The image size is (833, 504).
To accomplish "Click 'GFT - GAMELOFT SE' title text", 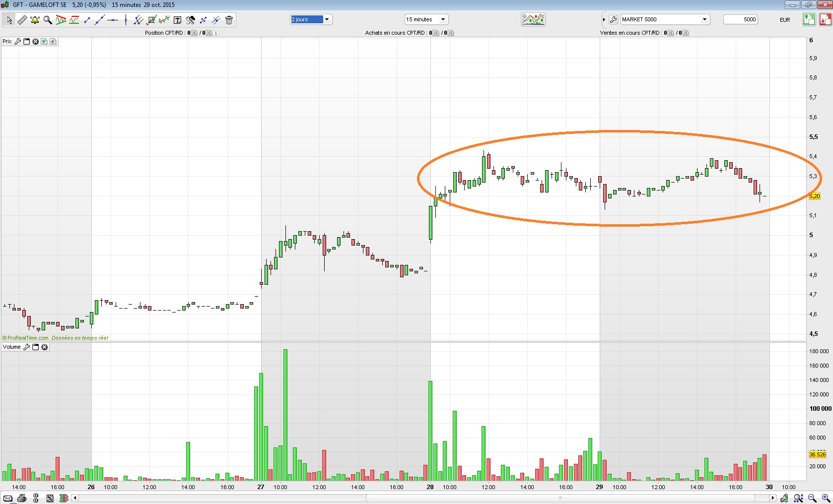I will [x=40, y=5].
